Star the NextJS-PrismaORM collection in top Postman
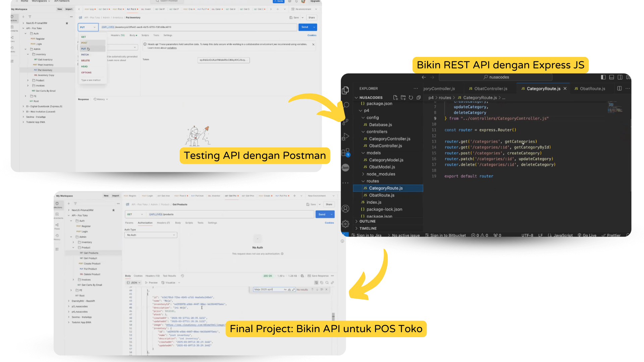Screen dimensions: 644x362 67,23
